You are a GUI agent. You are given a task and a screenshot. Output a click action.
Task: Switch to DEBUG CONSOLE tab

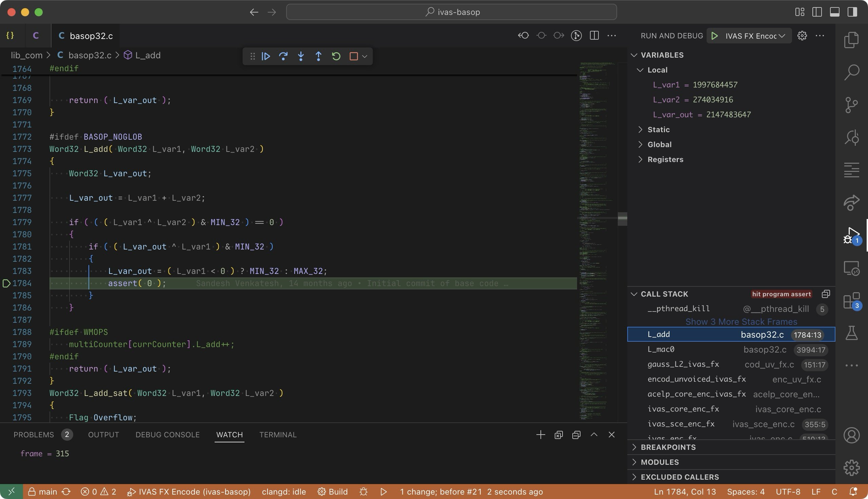click(167, 435)
